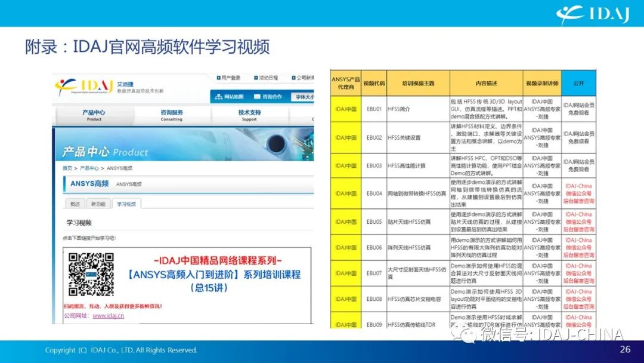
Task: Click the HFSS高性能计算 topic cell
Action: pyautogui.click(x=418, y=165)
